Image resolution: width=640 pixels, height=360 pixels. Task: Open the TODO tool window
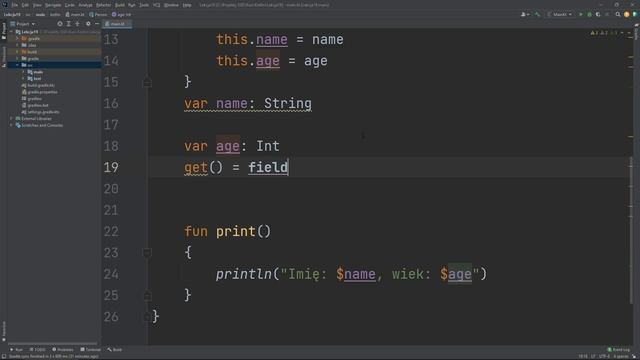(38, 350)
